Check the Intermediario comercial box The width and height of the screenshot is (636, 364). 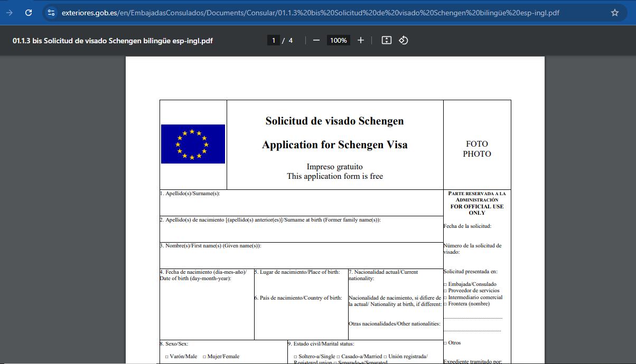pos(445,298)
